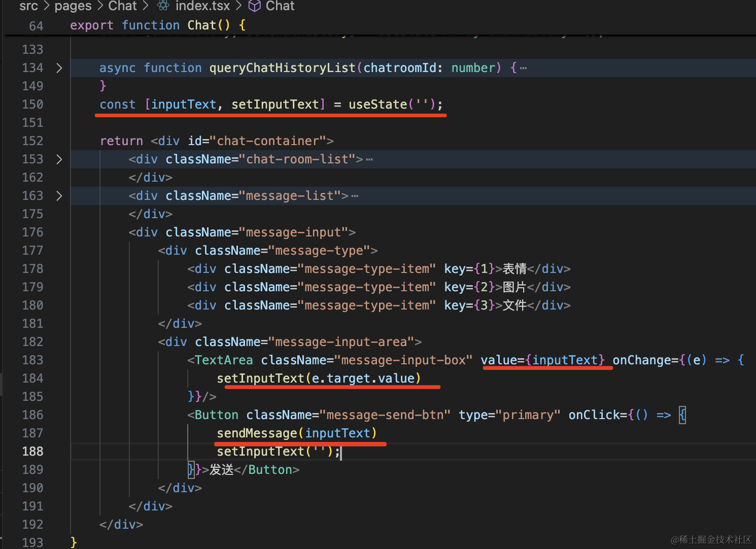Screen dimensions: 756x549
Task: Click the 发送 text inside Button tag
Action: click(x=221, y=470)
